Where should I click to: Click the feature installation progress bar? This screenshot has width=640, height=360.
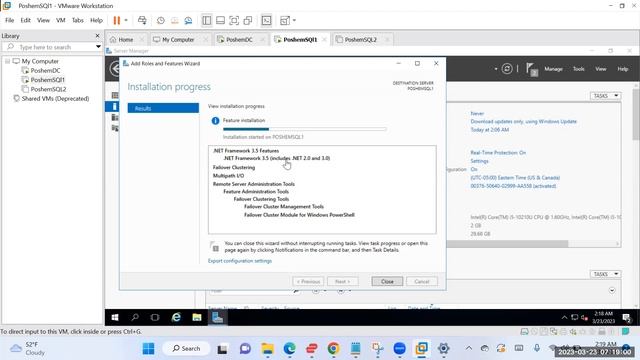(x=304, y=129)
